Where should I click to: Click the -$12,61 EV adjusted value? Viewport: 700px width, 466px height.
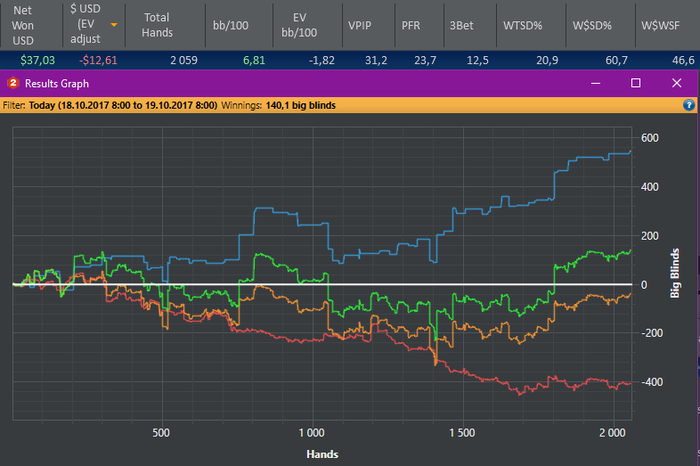click(x=98, y=60)
